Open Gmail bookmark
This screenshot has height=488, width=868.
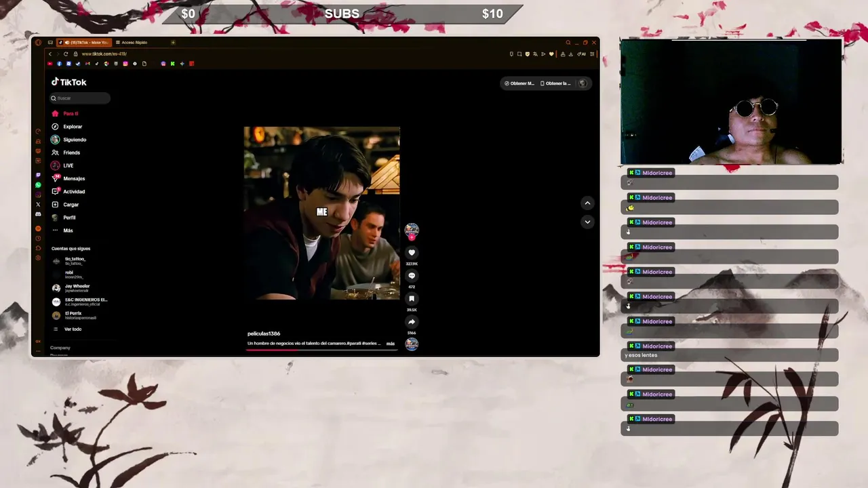click(x=87, y=64)
